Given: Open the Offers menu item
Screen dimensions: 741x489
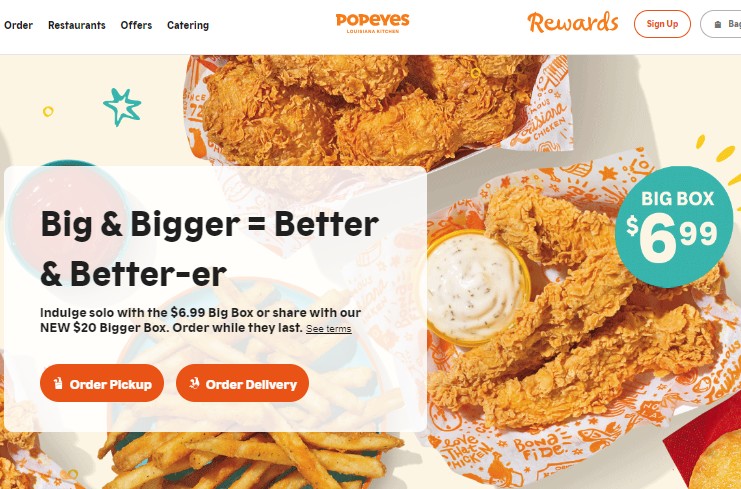Looking at the screenshot, I should [136, 25].
